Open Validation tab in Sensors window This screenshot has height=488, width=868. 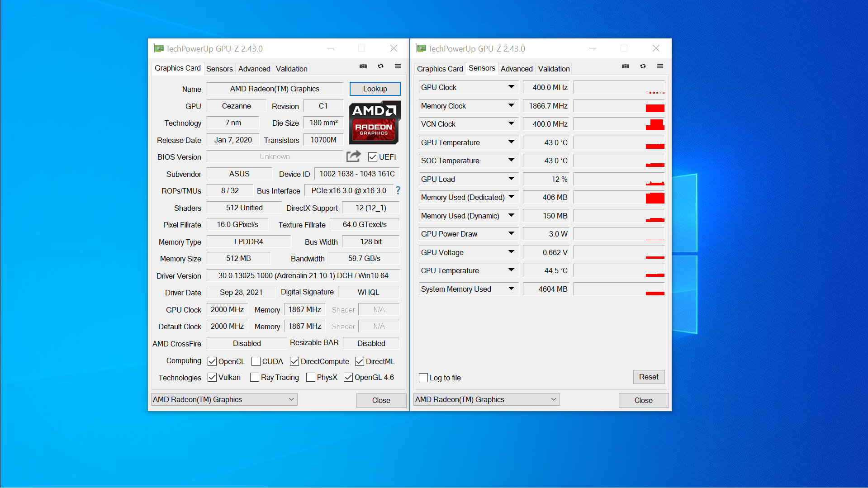click(553, 69)
